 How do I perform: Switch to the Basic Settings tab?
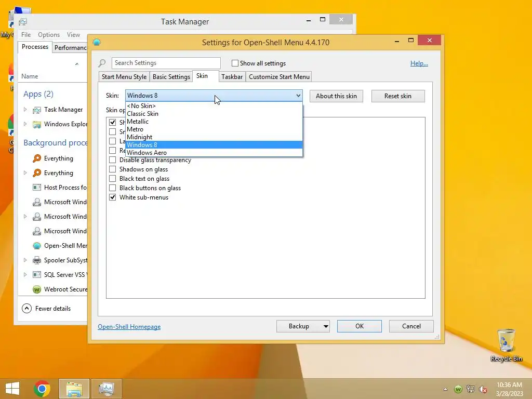[171, 77]
